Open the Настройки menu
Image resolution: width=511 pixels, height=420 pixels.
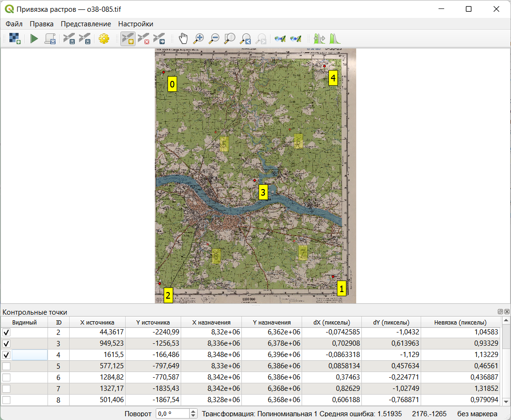pos(136,24)
